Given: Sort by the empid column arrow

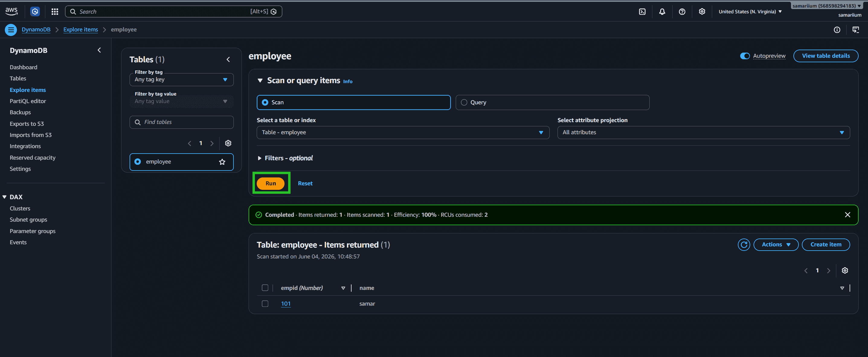Looking at the screenshot, I should tap(343, 288).
